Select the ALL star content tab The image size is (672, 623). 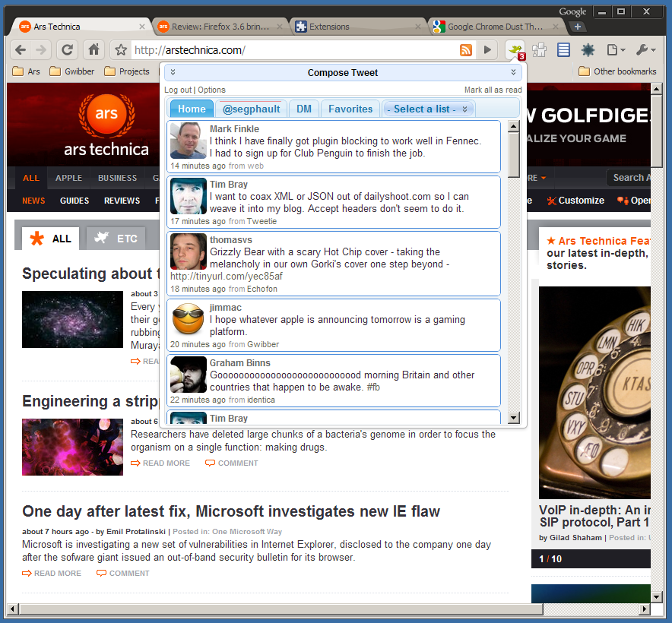tap(51, 239)
